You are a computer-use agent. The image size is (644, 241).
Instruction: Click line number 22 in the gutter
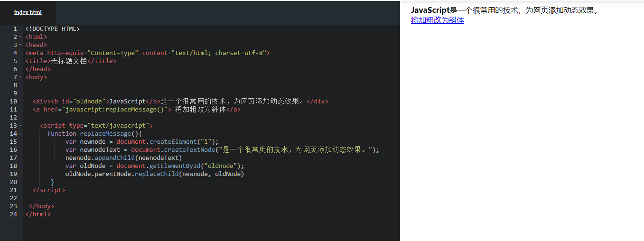coord(13,198)
